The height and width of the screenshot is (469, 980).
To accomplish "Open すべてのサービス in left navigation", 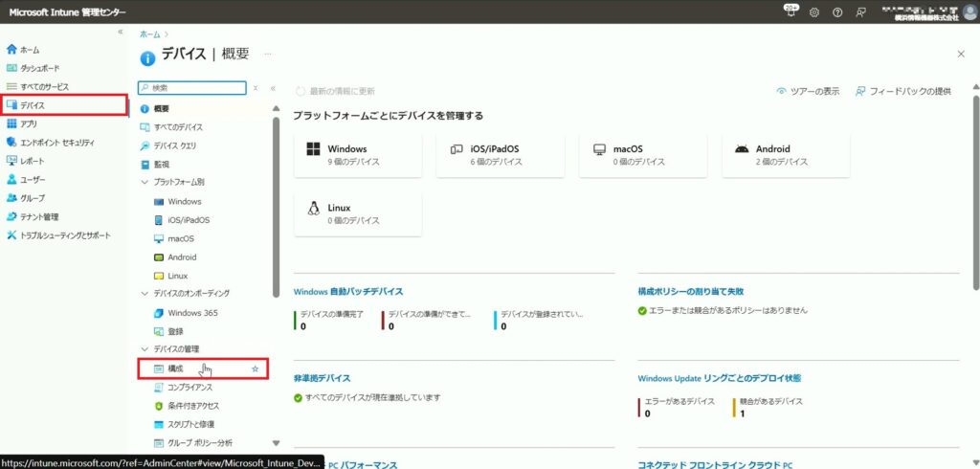I will pyautogui.click(x=37, y=87).
